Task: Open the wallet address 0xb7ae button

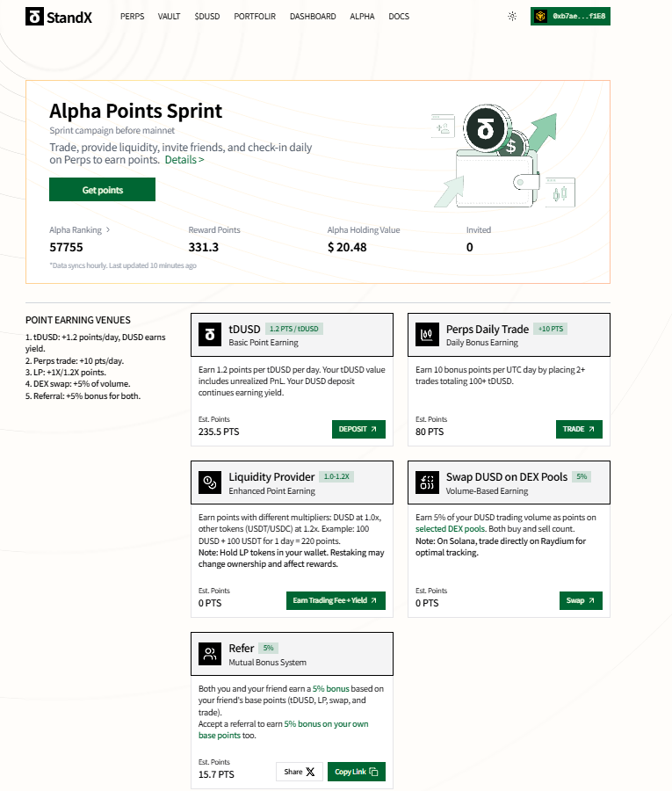Action: (x=570, y=16)
